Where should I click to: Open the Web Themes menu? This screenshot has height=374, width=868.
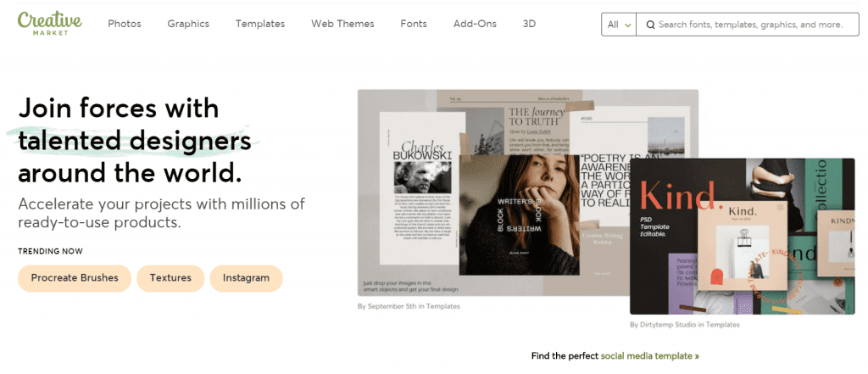coord(342,24)
